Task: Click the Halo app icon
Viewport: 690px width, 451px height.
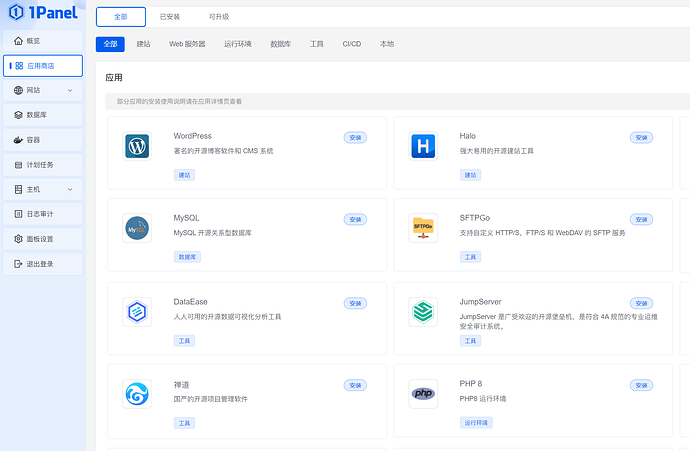Action: [424, 147]
